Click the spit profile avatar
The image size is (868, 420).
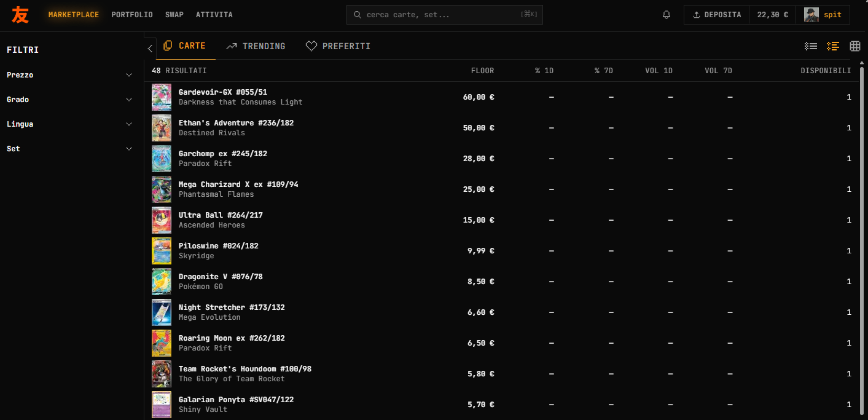811,15
